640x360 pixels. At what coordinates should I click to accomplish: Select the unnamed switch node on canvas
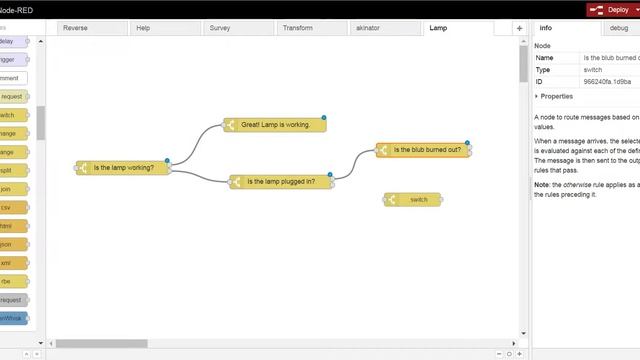[412, 200]
